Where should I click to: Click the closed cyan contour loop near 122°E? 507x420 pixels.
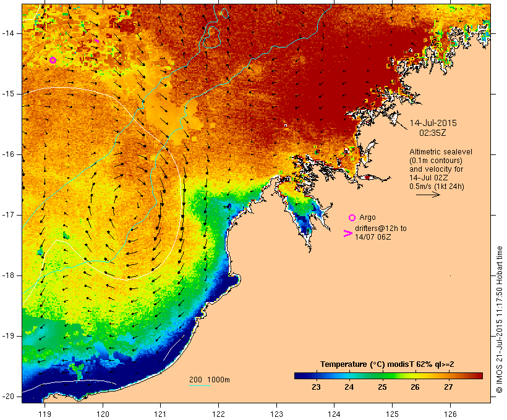(212, 37)
